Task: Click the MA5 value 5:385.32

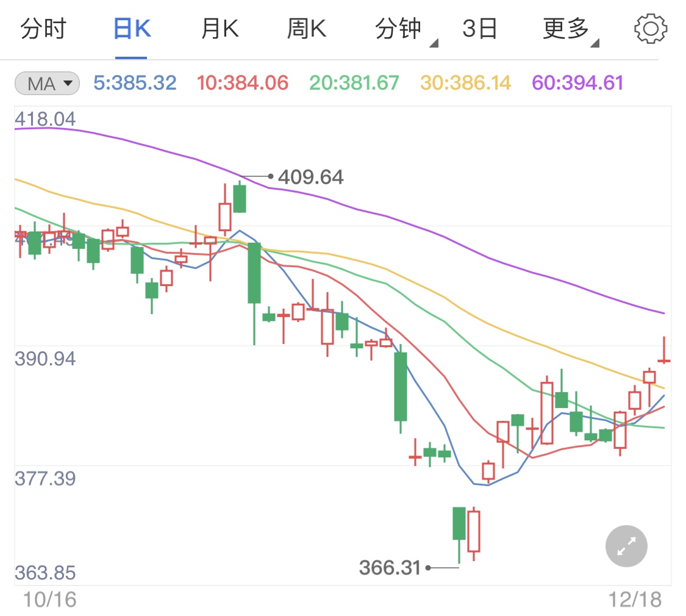Action: pos(135,83)
